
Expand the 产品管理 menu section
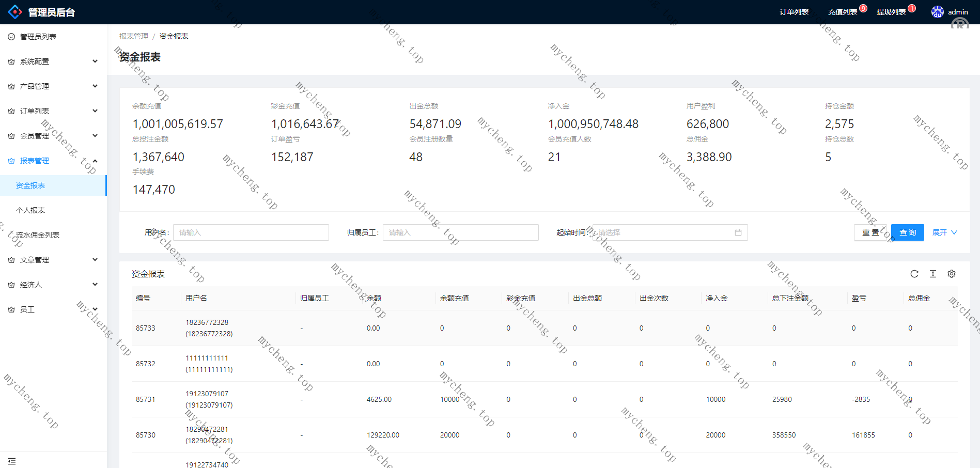(x=53, y=86)
